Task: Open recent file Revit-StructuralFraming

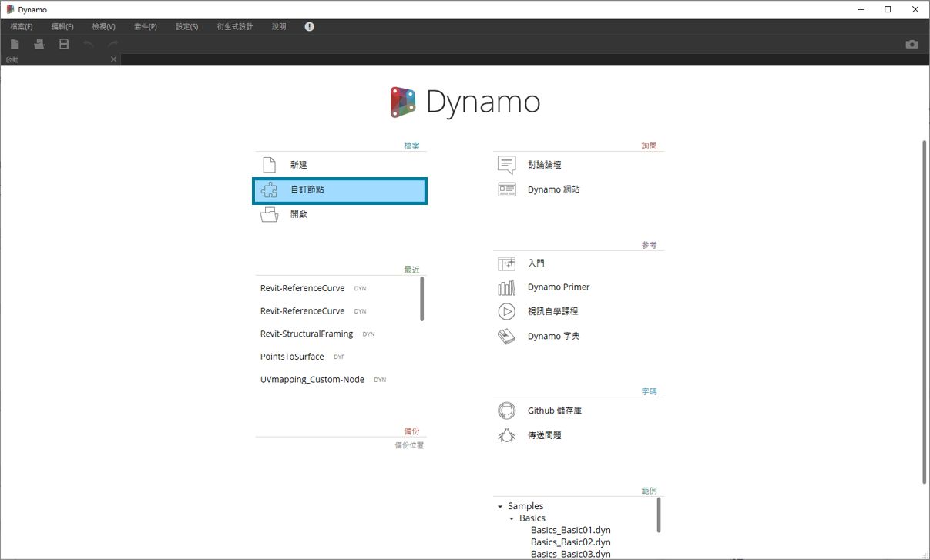Action: (x=307, y=334)
